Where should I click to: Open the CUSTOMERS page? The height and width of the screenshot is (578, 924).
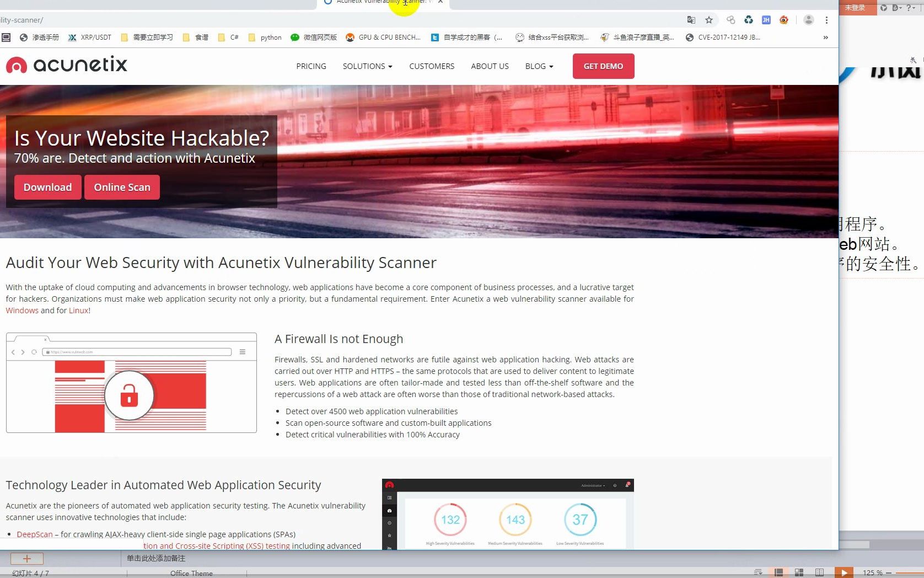[x=432, y=66]
